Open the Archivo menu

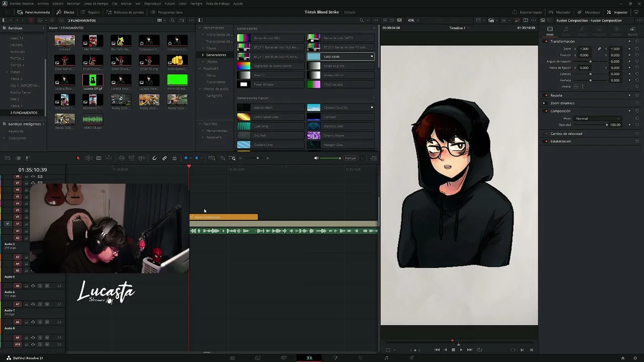click(x=43, y=4)
